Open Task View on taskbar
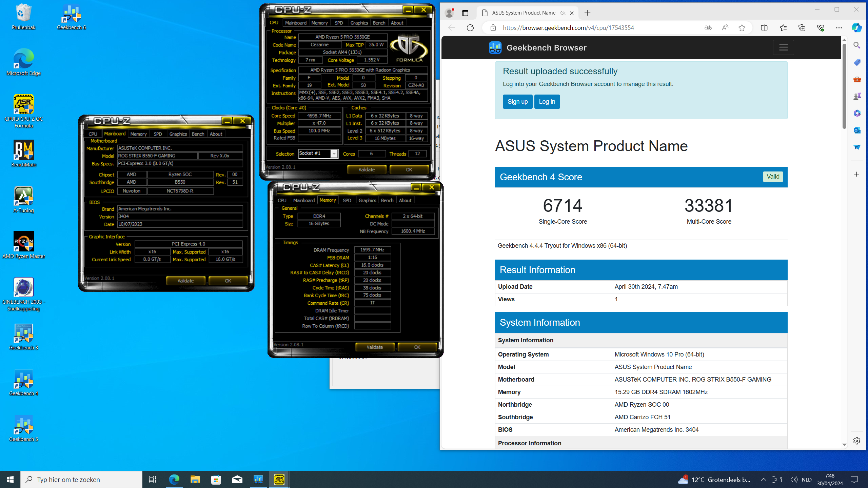 153,480
